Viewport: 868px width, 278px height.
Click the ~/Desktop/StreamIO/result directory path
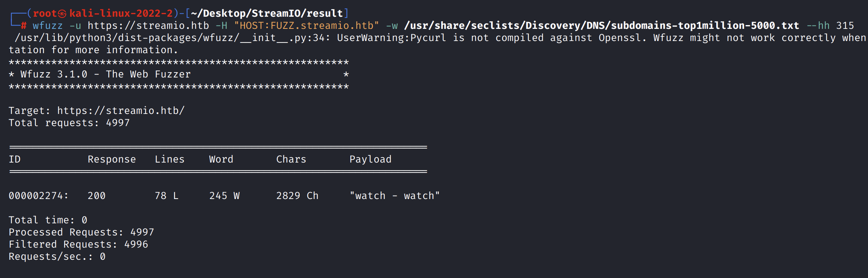267,14
